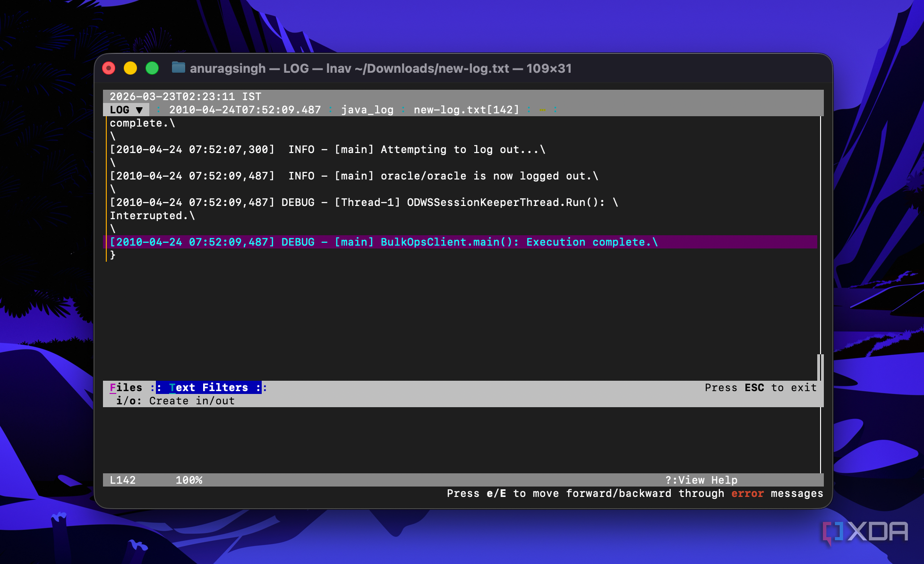Viewport: 924px width, 564px height.
Task: Select the Text Filters tab
Action: (208, 387)
